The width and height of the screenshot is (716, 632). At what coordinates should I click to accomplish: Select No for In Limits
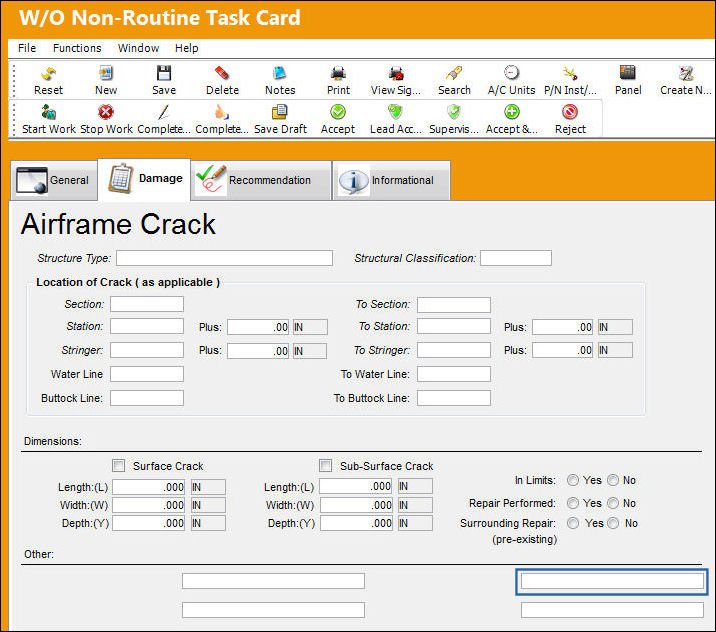pos(613,480)
